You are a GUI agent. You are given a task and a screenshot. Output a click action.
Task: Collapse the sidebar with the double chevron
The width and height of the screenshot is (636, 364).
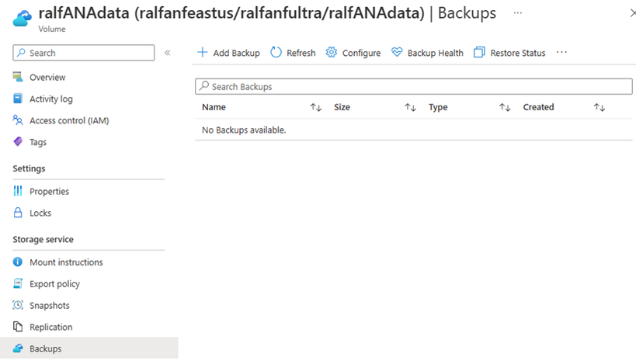coord(167,53)
